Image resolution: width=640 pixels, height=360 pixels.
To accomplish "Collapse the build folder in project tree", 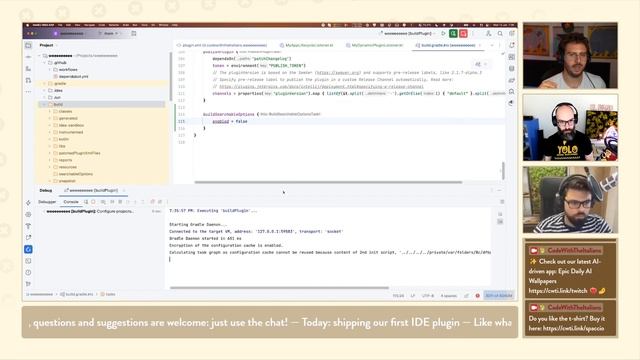I will [x=44, y=104].
